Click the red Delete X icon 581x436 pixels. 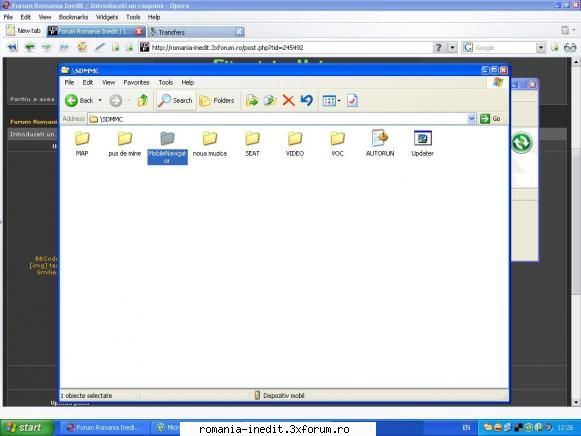(288, 100)
